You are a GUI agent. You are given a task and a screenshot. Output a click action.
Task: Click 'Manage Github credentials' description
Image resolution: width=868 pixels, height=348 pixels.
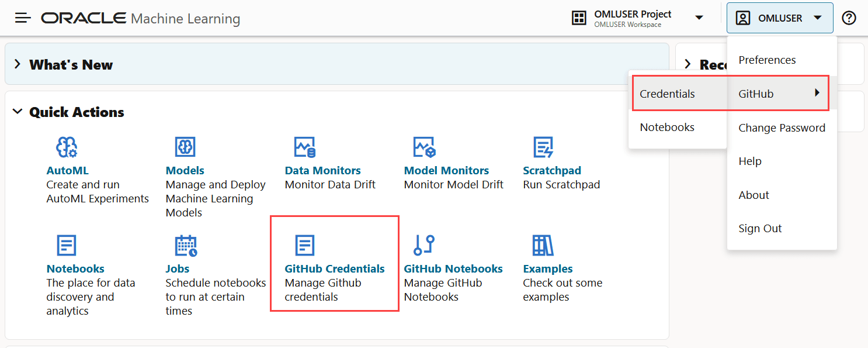pos(323,290)
